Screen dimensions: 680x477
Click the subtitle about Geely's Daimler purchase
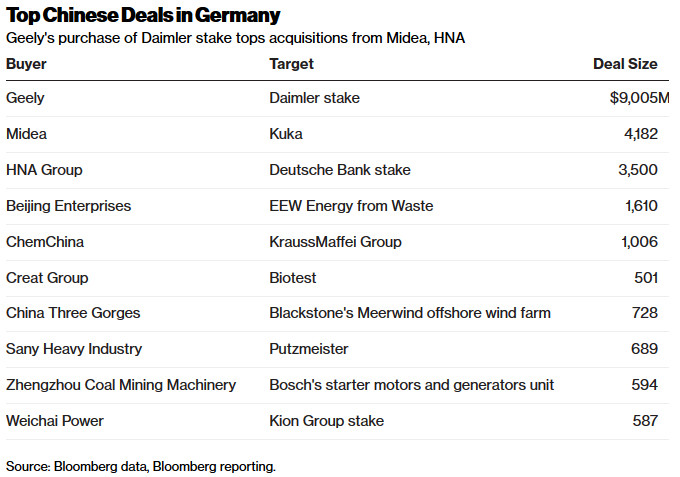[235, 38]
